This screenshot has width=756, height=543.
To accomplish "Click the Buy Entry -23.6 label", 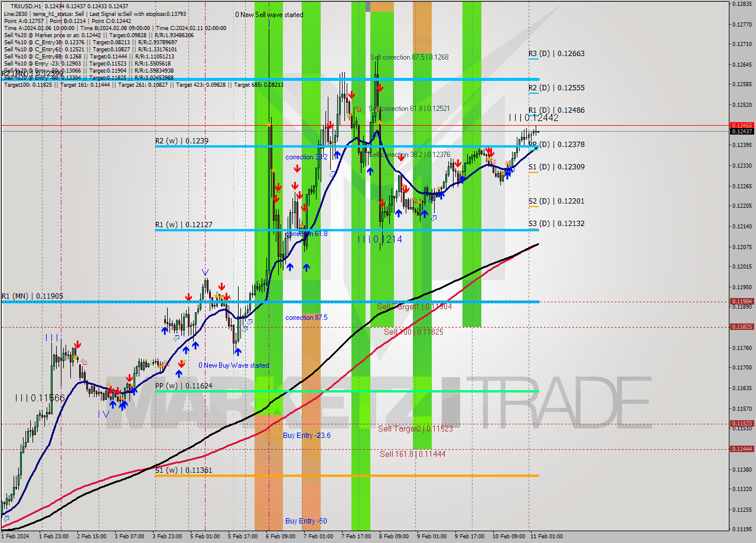I will click(307, 436).
